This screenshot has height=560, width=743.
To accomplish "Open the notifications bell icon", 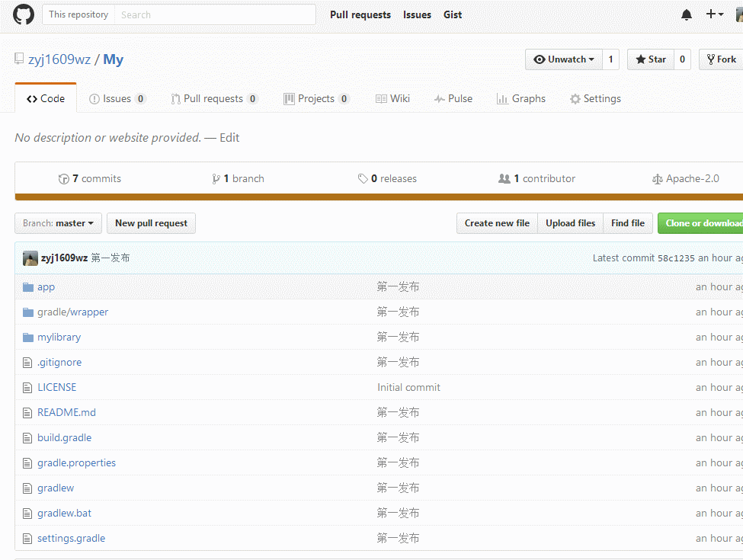I will [x=687, y=14].
